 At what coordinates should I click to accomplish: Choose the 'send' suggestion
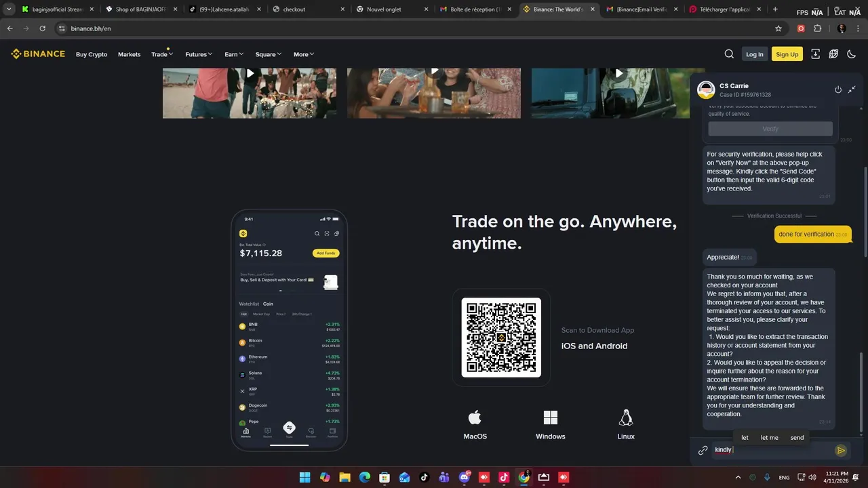[x=797, y=437]
